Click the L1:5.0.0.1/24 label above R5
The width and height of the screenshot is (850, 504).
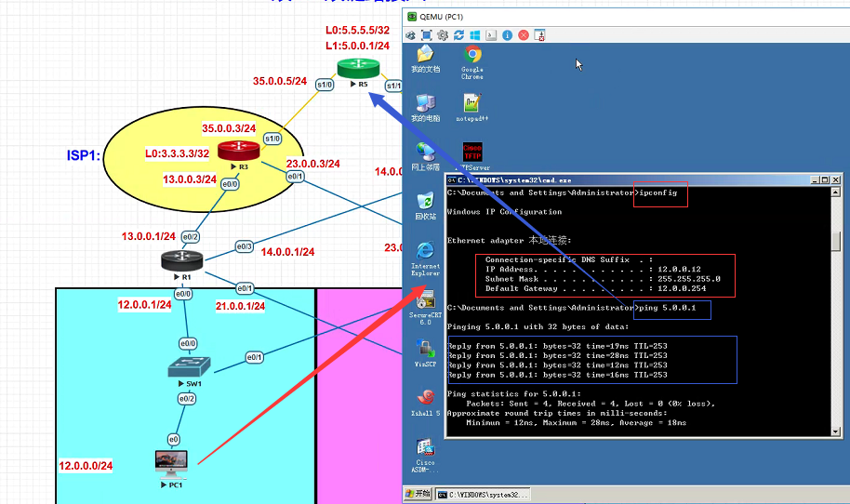tap(357, 46)
